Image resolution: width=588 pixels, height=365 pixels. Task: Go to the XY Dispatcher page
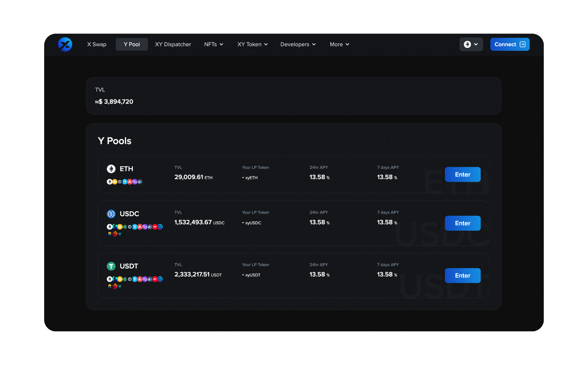(173, 44)
